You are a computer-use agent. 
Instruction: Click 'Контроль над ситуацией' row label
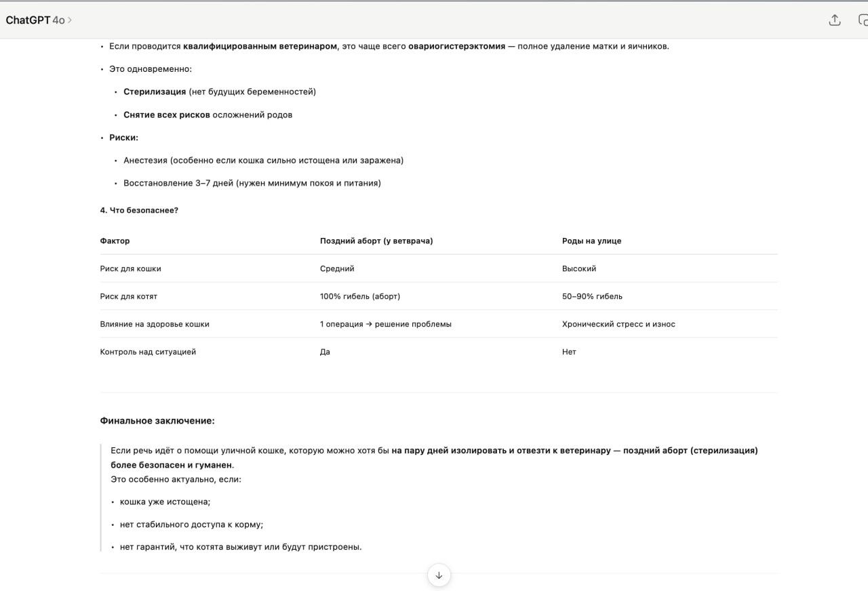(148, 352)
